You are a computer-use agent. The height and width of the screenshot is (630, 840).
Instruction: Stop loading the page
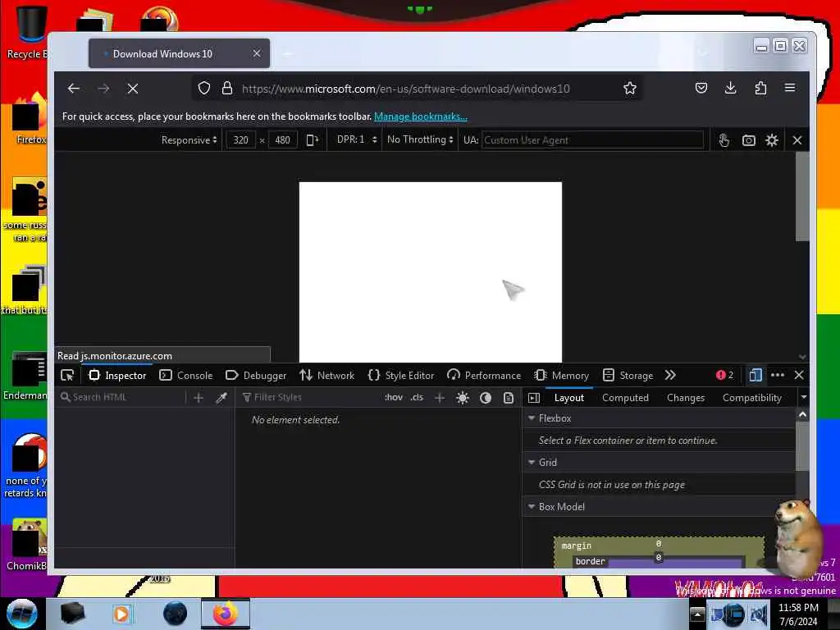[133, 89]
